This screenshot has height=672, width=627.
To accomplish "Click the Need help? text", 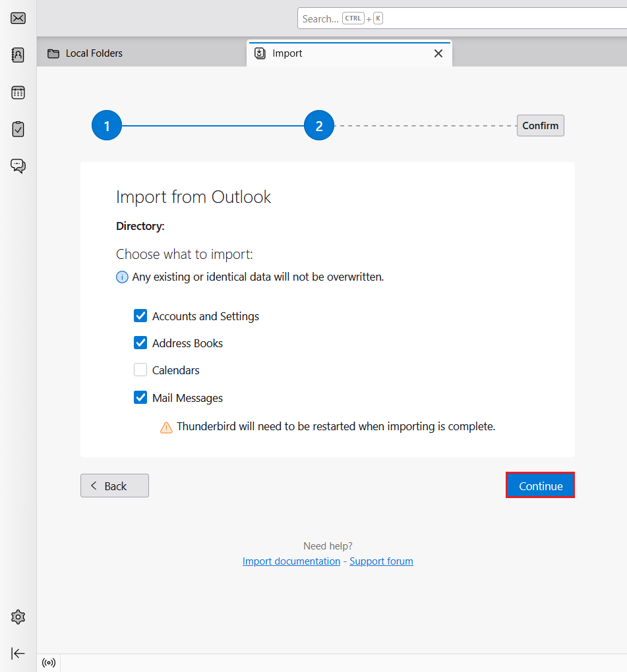I will point(328,546).
